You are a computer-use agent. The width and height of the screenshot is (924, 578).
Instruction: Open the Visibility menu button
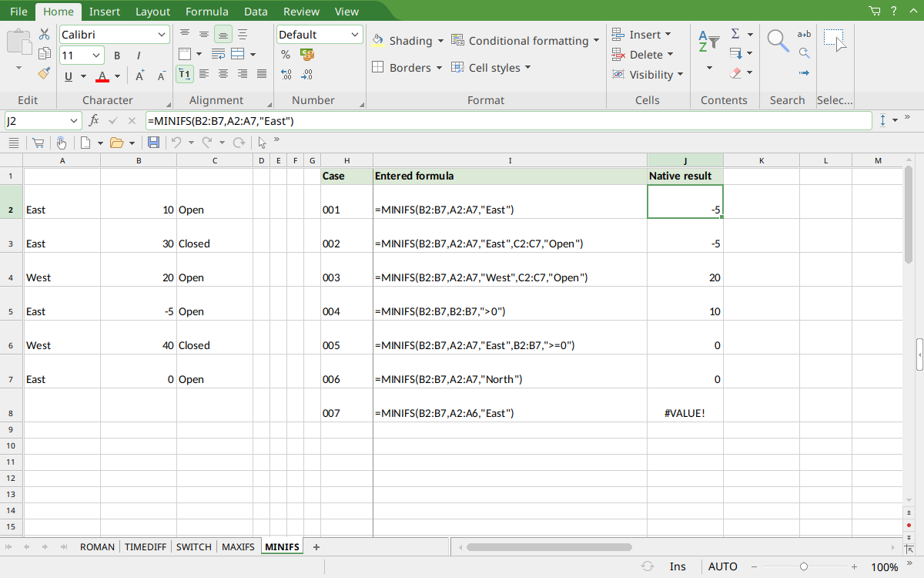tap(648, 75)
